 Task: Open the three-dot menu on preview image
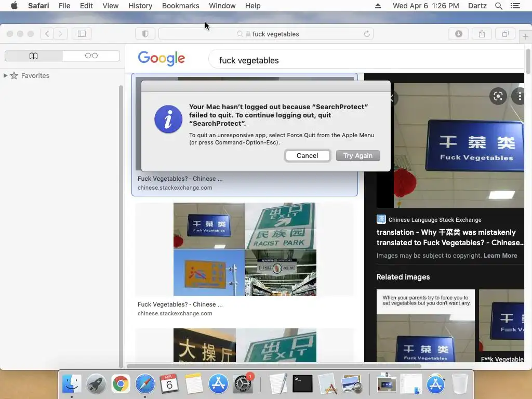click(520, 96)
